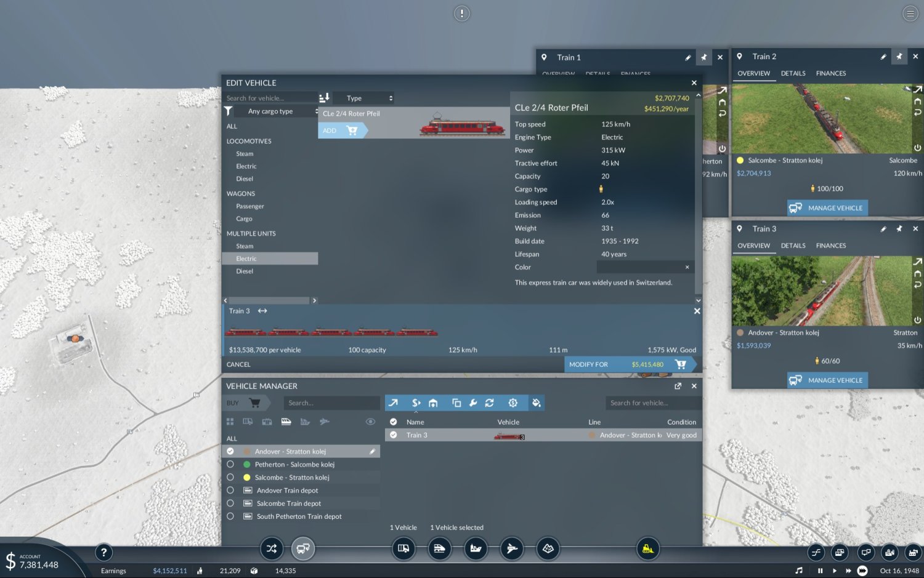The width and height of the screenshot is (924, 578).
Task: Open the Type sort dropdown
Action: pyautogui.click(x=369, y=98)
